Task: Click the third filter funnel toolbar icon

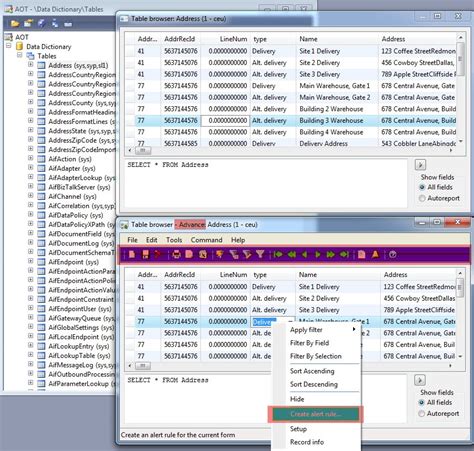Action: point(247,255)
